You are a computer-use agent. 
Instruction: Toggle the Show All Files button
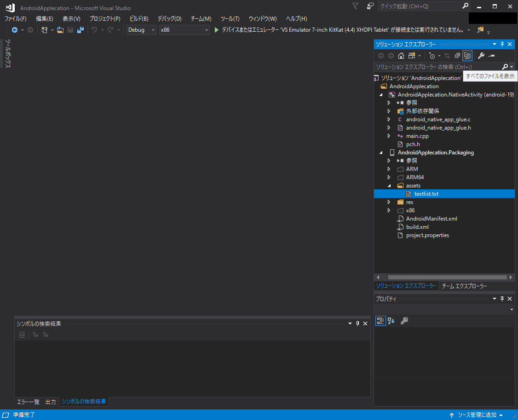(467, 56)
